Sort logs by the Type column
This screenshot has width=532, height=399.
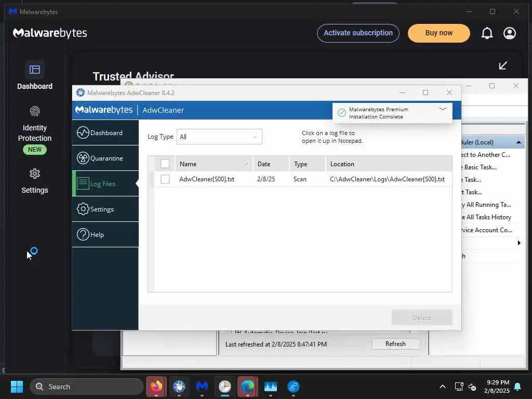coord(308,164)
